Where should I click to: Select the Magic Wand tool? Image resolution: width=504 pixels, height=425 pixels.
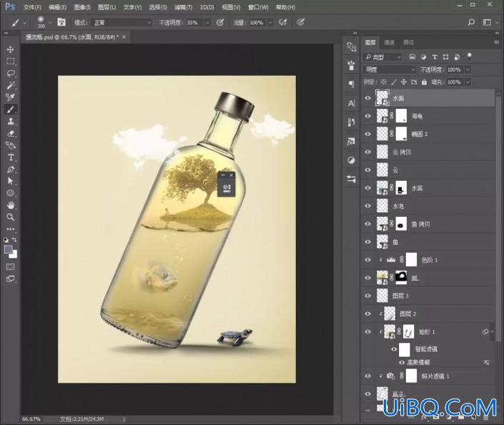pos(10,85)
